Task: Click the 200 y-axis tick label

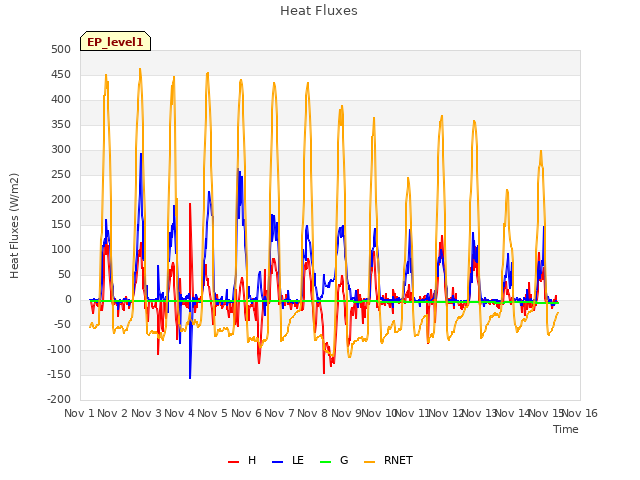Action: point(61,200)
